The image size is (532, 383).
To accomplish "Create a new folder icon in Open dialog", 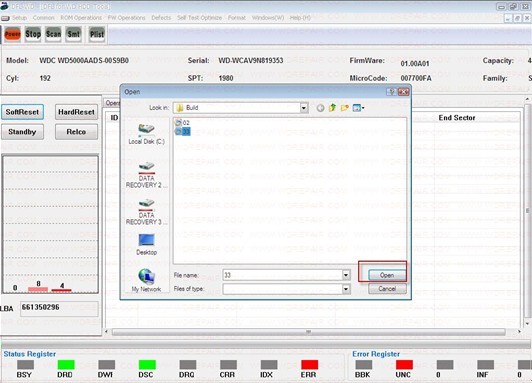I will point(345,108).
